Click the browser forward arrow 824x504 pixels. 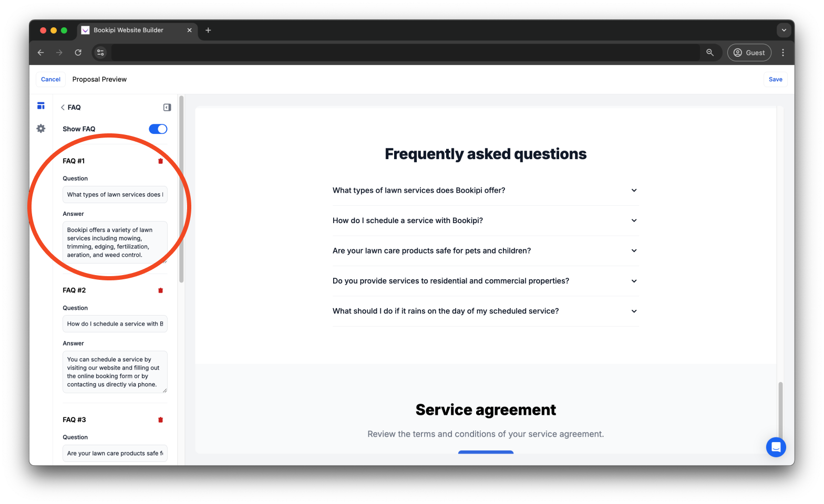[59, 52]
